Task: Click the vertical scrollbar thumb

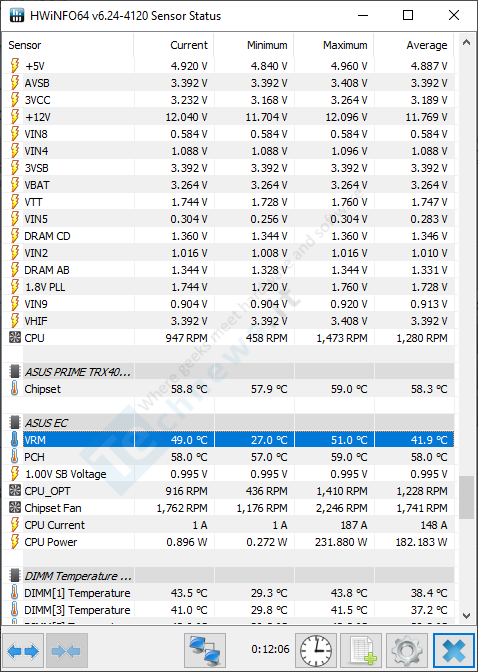Action: (466, 497)
